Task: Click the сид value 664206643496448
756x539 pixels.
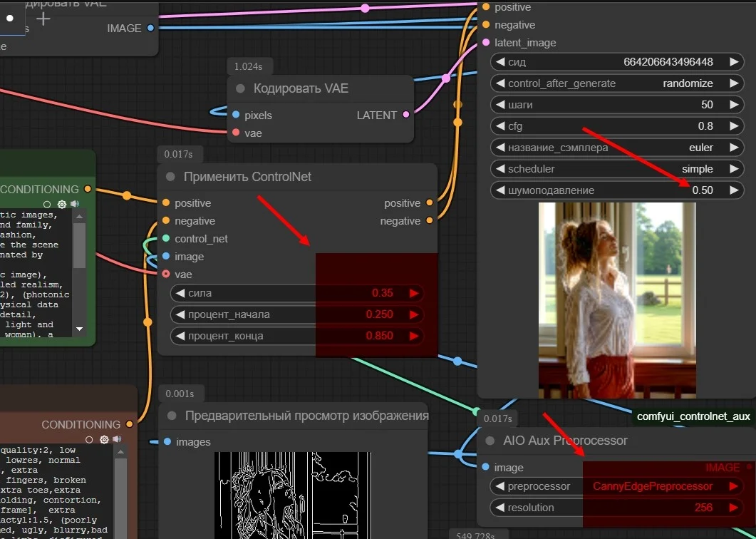Action: click(668, 62)
